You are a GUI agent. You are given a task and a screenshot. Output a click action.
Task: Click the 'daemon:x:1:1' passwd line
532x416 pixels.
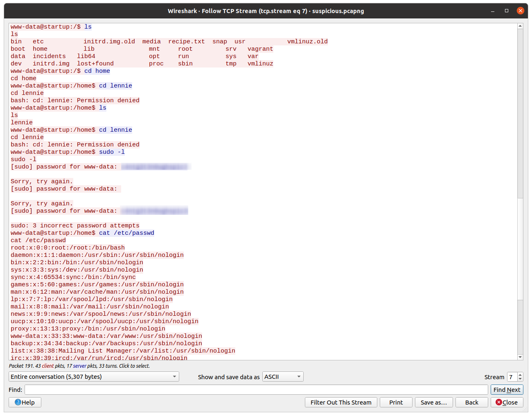[97, 255]
